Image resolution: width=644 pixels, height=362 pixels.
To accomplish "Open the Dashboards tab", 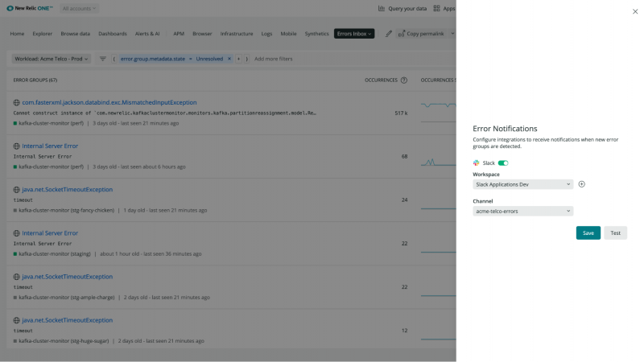I will point(113,34).
